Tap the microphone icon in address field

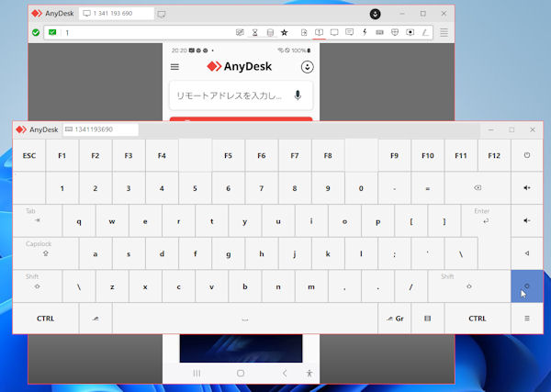tap(298, 95)
